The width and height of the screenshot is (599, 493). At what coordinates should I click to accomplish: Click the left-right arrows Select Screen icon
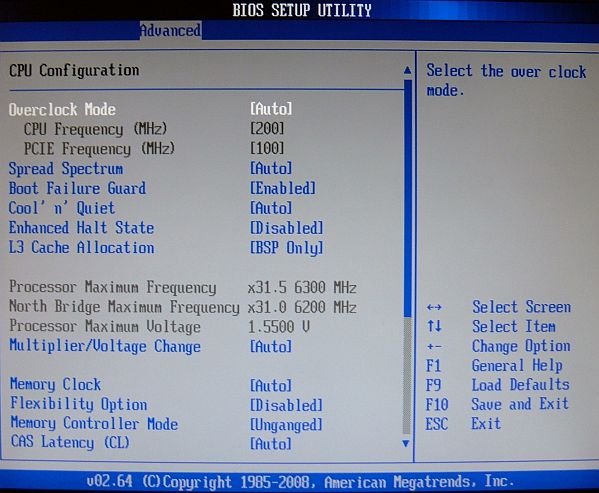pos(434,307)
